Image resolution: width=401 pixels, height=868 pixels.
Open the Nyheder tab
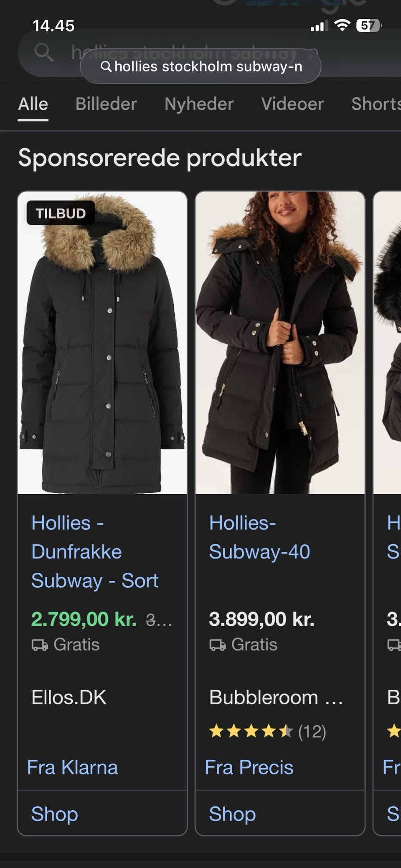(x=199, y=104)
